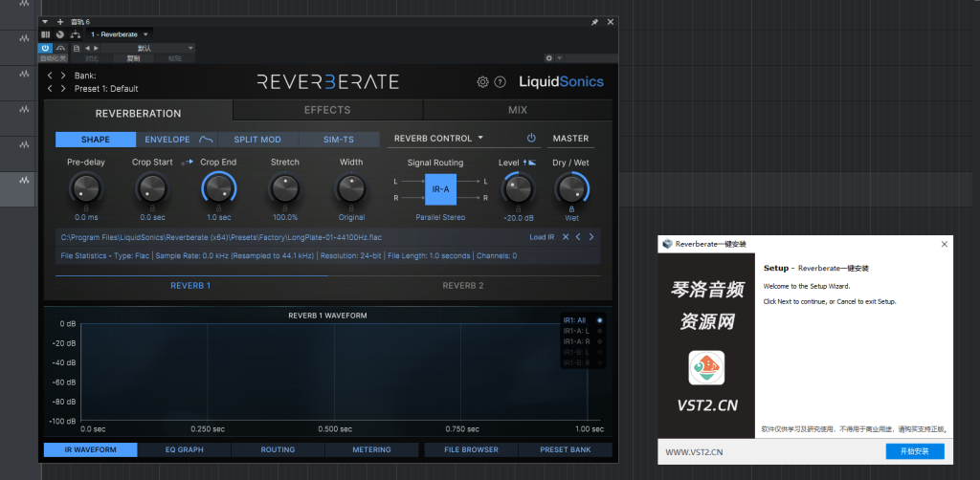The image size is (980, 480).
Task: Toggle the blue plugin bypass power button
Action: click(x=46, y=48)
